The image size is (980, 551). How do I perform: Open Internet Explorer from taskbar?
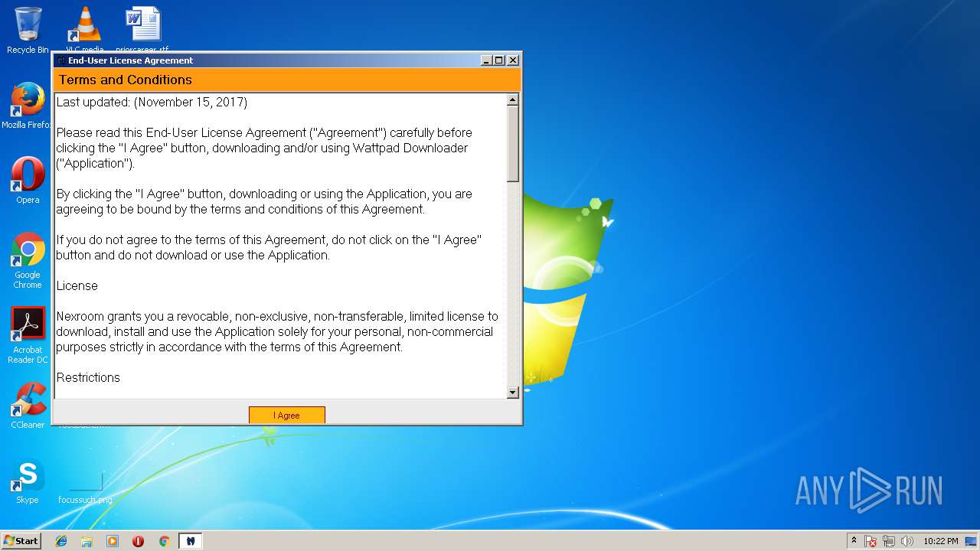(x=61, y=541)
